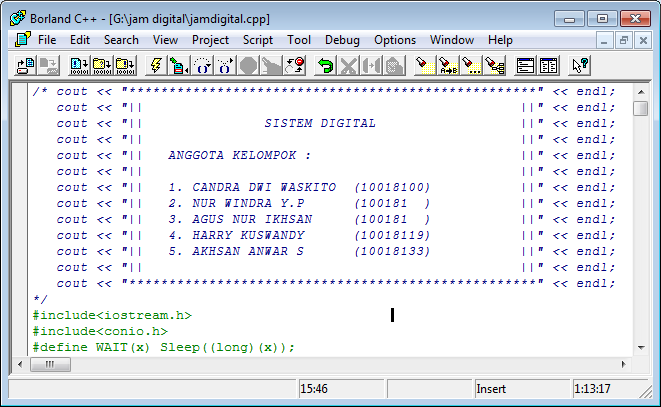Click the horizontal scrollbar thumb

pyautogui.click(x=50, y=364)
